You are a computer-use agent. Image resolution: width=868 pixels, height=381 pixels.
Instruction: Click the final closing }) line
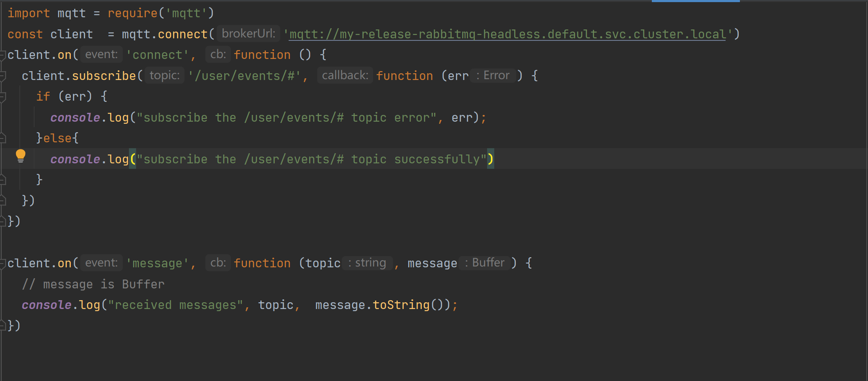(x=14, y=325)
